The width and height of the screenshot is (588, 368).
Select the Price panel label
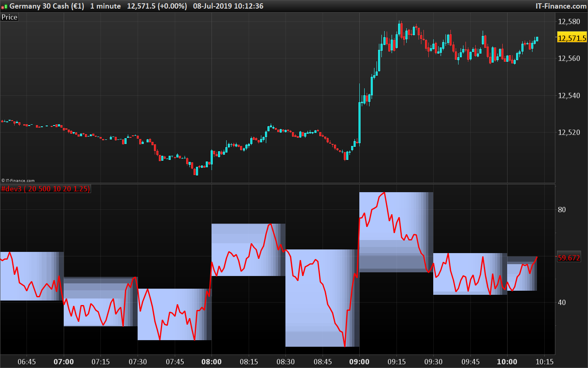9,17
